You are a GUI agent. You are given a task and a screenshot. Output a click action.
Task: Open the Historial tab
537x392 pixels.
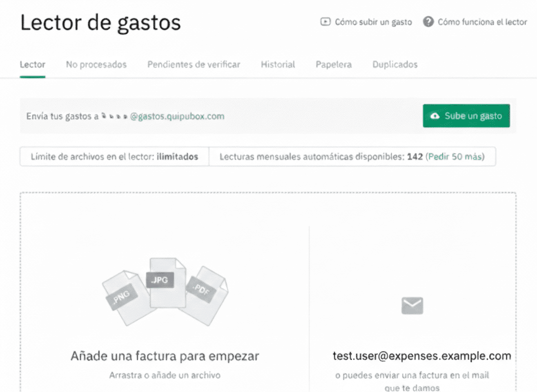(x=278, y=64)
